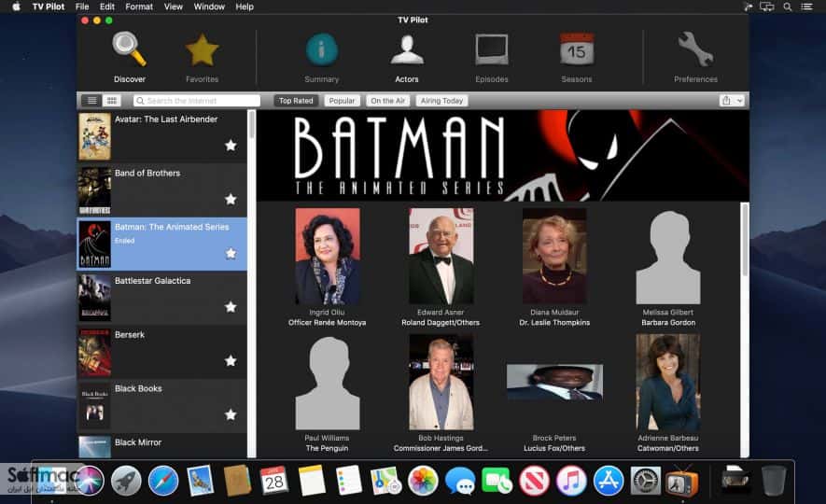Select the Actors person toolbar icon
The width and height of the screenshot is (826, 504).
point(407,49)
